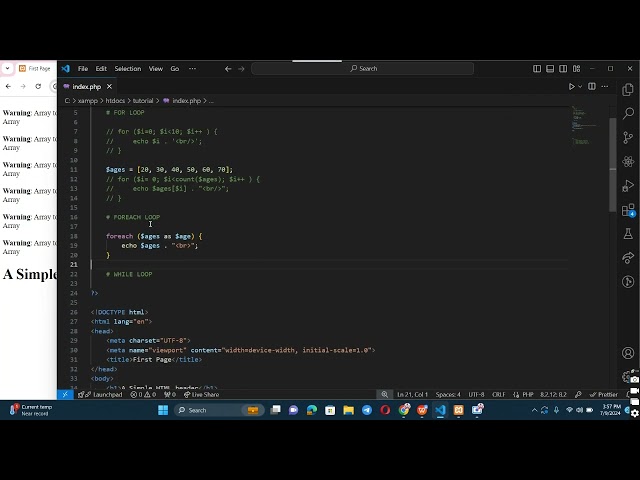
Task: Show hidden system tray icons chevron
Action: 534,410
